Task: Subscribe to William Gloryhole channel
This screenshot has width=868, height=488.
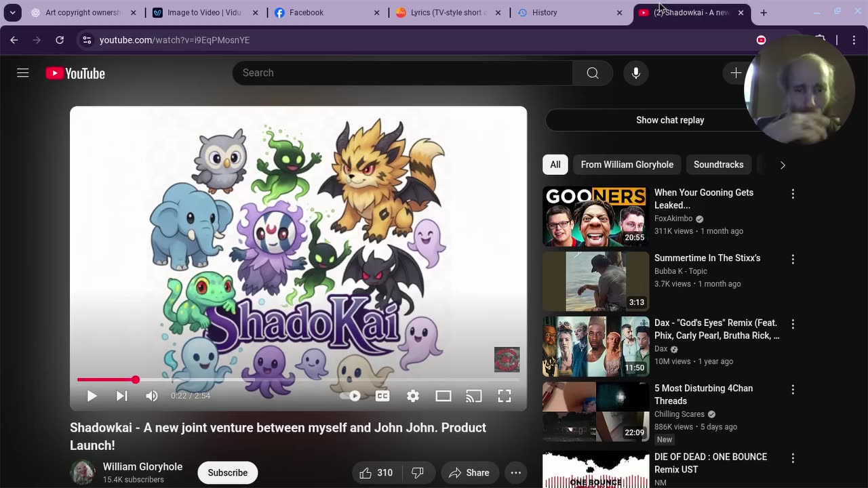Action: pyautogui.click(x=228, y=473)
